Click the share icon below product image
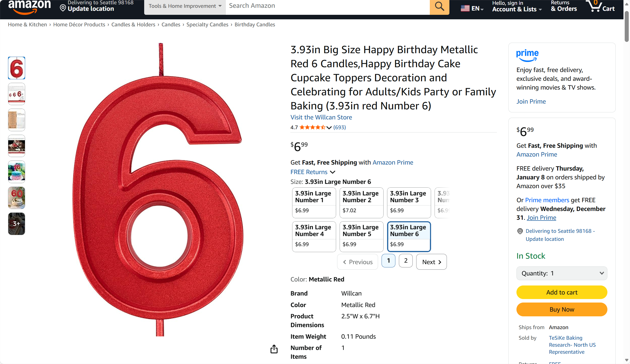Viewport: 630px width, 364px height. tap(274, 349)
